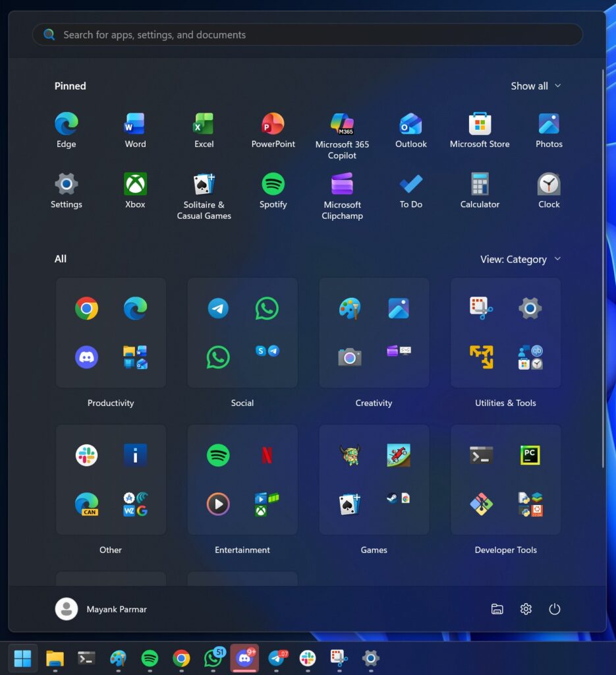Viewport: 616px width, 675px height.
Task: Open Excel from the pinned apps
Action: point(204,123)
